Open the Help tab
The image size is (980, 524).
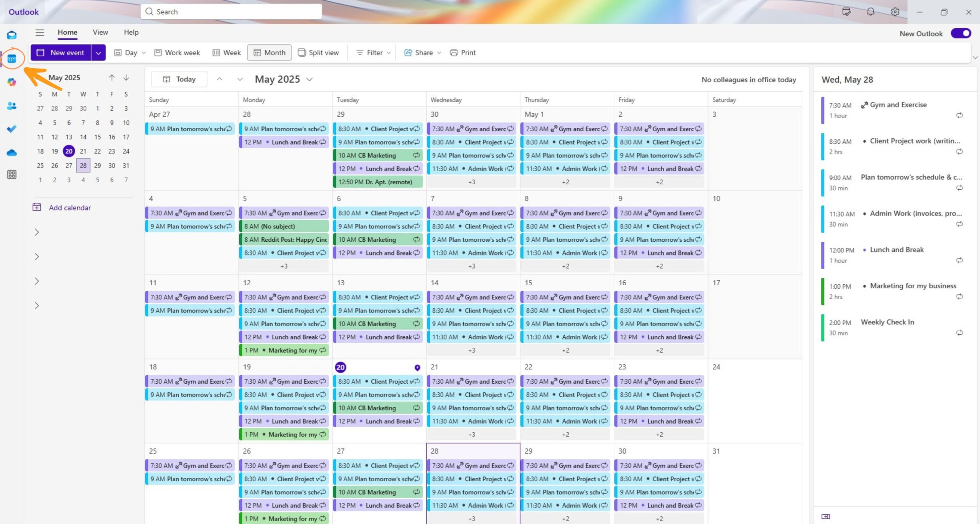(x=131, y=33)
